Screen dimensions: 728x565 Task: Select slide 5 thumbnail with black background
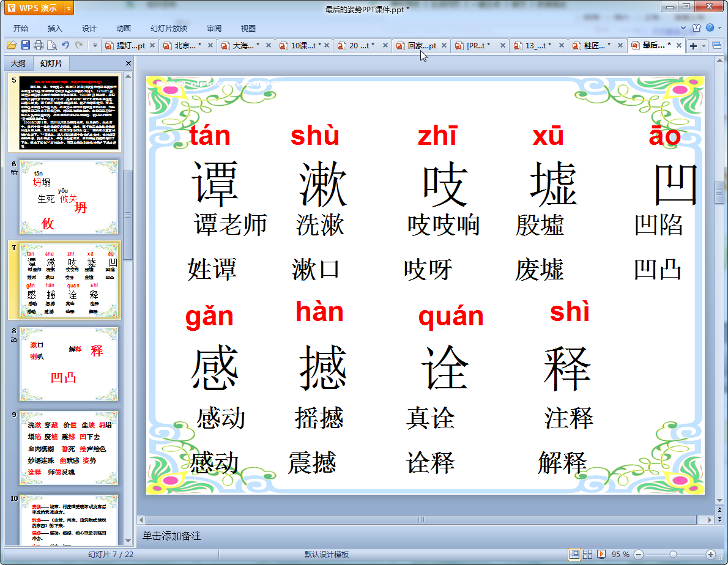pyautogui.click(x=69, y=113)
